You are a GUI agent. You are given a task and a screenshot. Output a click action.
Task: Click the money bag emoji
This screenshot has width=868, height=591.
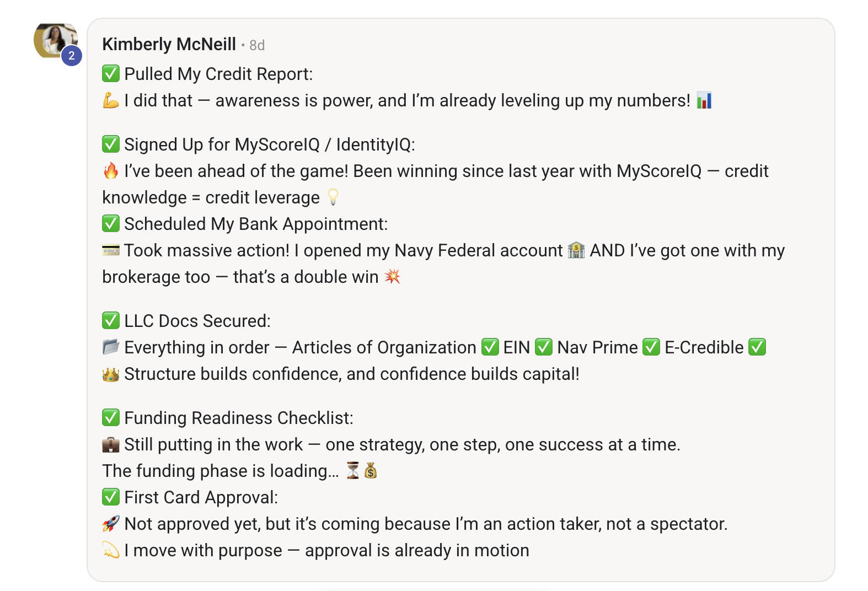tap(371, 470)
